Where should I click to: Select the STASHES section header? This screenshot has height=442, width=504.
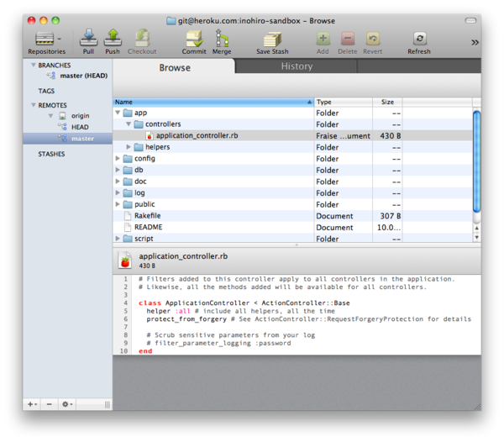[x=51, y=154]
